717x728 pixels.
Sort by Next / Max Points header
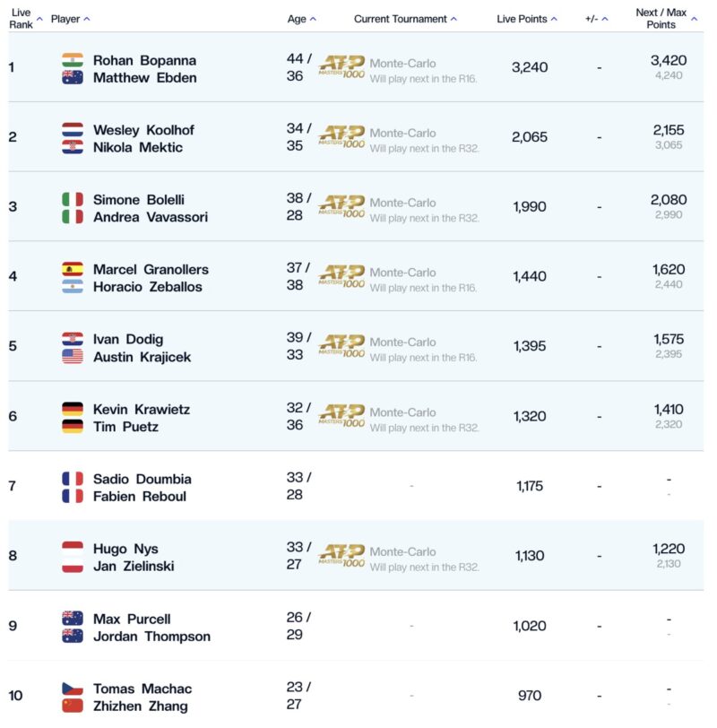pyautogui.click(x=661, y=19)
